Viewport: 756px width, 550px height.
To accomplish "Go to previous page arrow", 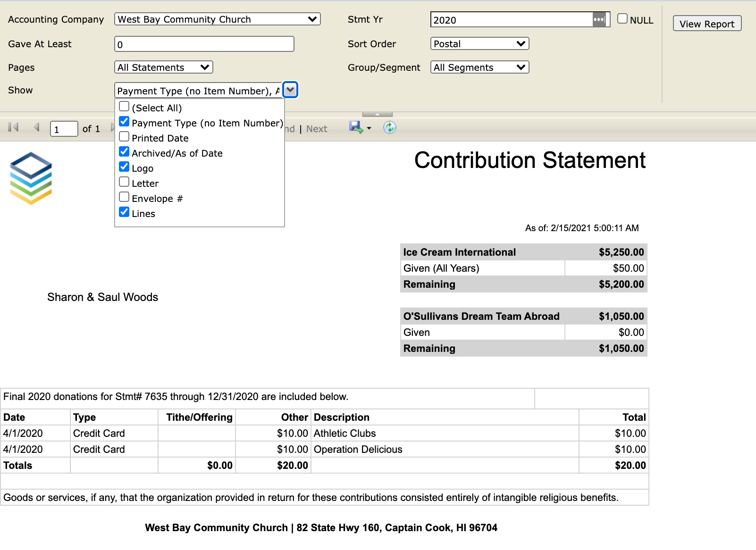I will [x=36, y=127].
